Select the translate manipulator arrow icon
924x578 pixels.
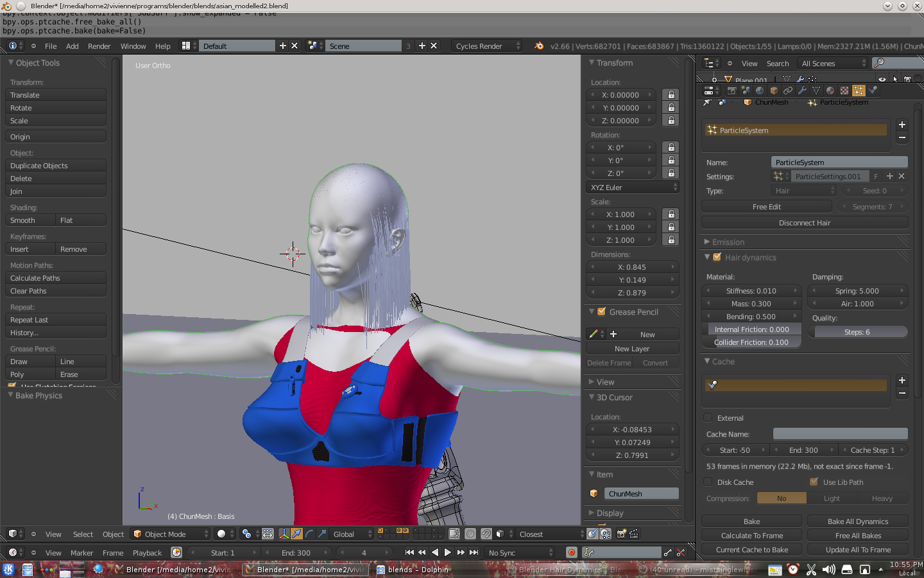(296, 534)
